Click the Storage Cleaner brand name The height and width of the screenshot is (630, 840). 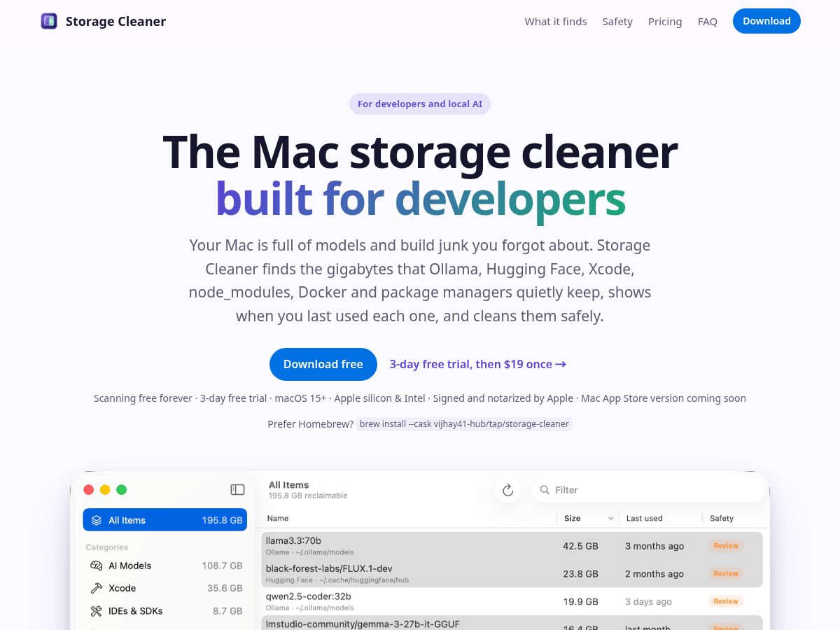point(115,21)
